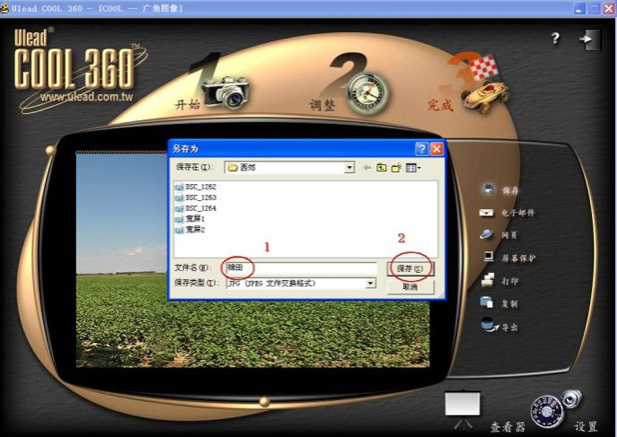Click the Export icon in side panel

point(489,325)
